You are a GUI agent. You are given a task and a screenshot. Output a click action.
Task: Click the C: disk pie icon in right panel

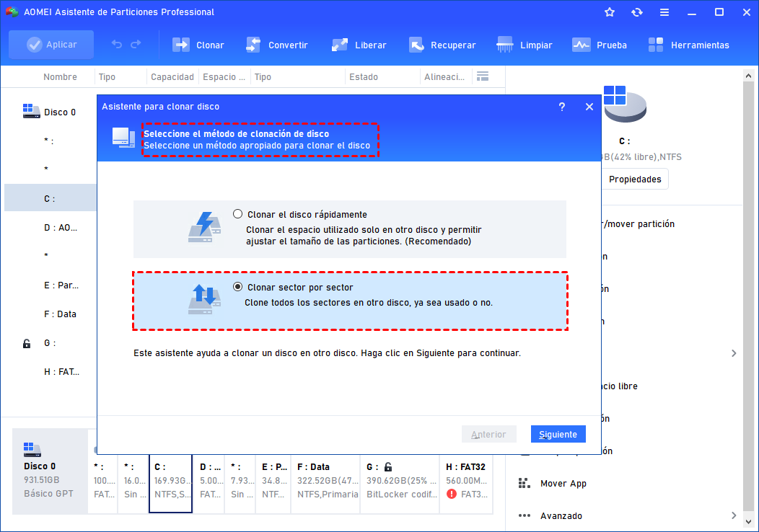pyautogui.click(x=624, y=104)
